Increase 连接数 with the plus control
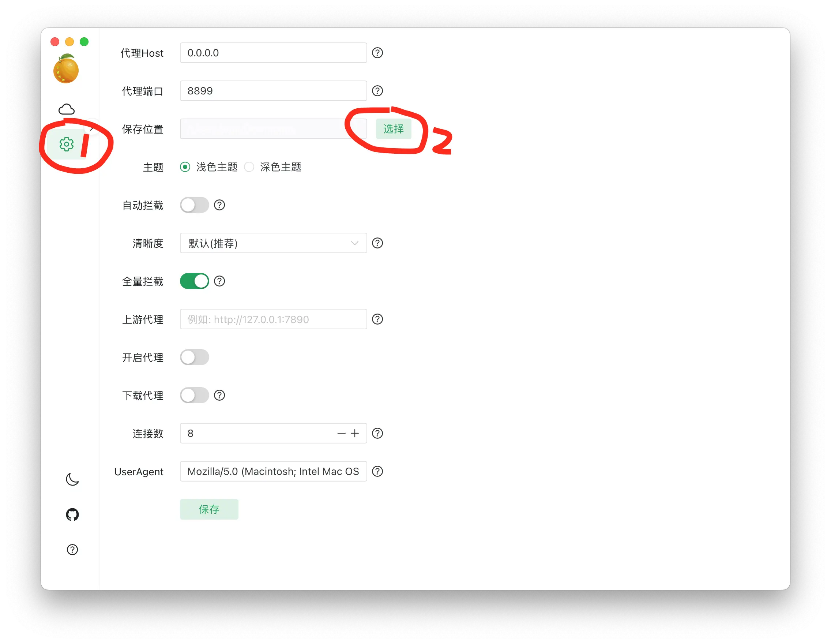 pyautogui.click(x=354, y=433)
